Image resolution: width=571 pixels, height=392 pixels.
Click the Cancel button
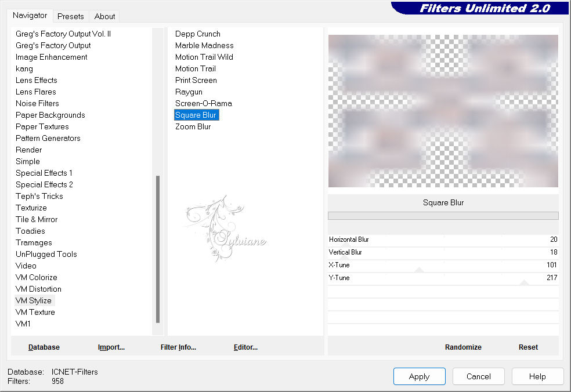point(479,376)
